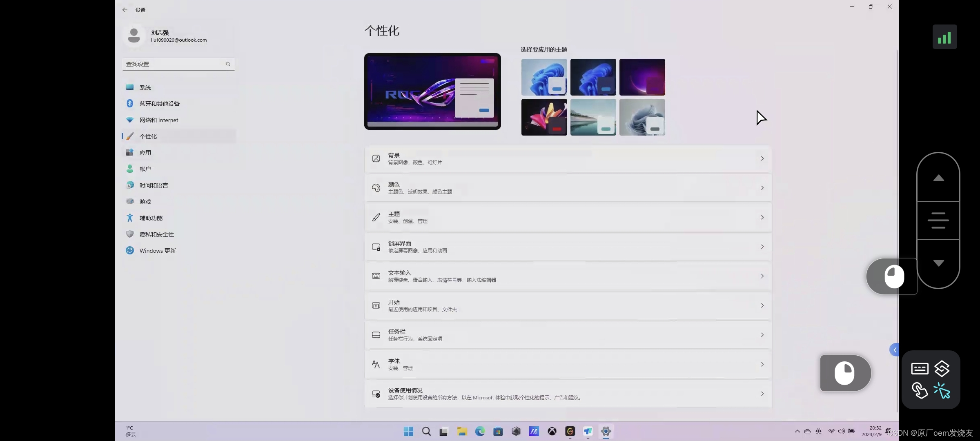Expand the 开始 settings row
This screenshot has width=980, height=441.
568,305
